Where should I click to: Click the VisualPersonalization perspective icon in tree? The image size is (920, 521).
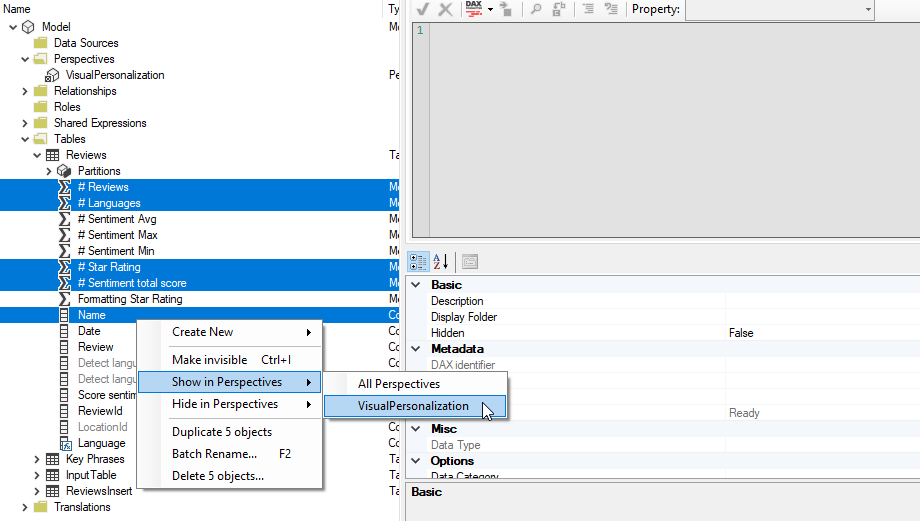[53, 75]
